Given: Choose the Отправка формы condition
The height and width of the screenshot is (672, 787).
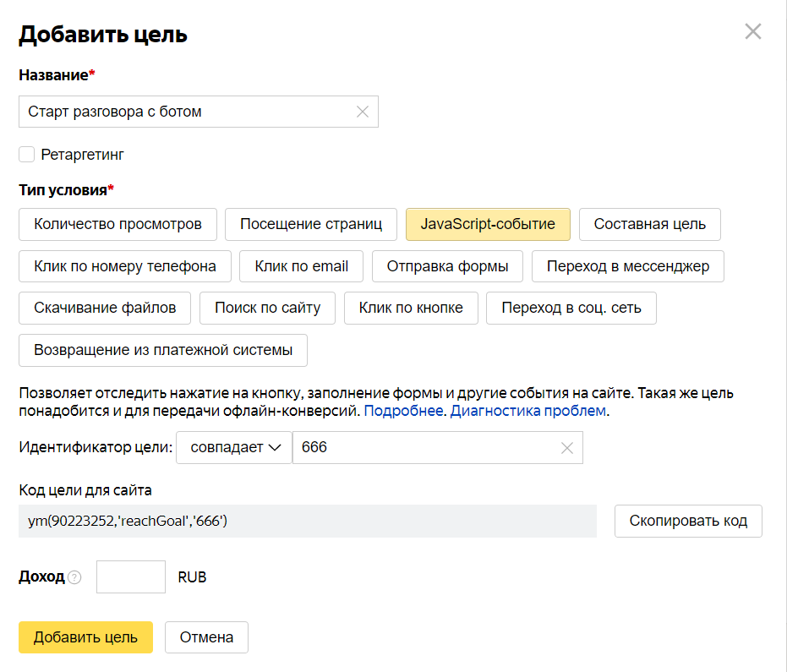Looking at the screenshot, I should tap(447, 266).
